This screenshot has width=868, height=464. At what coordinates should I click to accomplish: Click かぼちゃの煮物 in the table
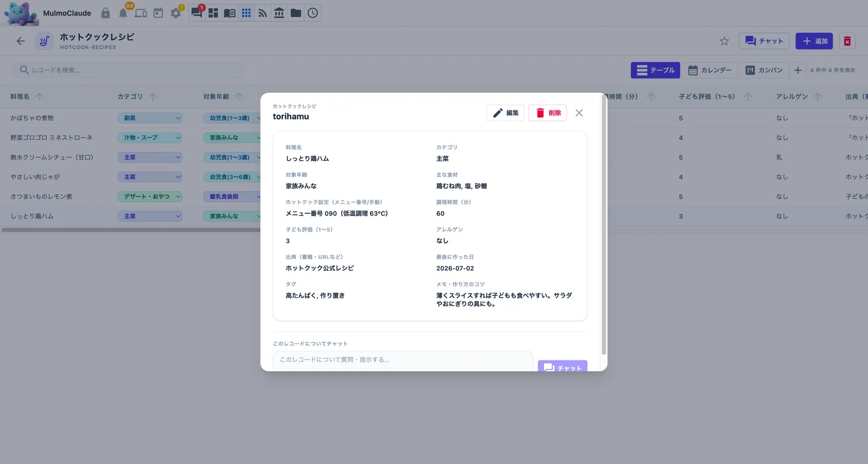point(32,118)
